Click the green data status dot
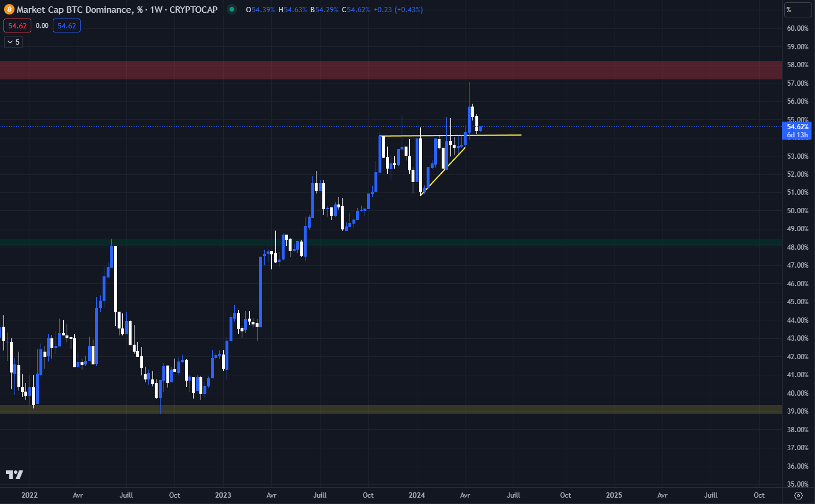 click(x=232, y=10)
